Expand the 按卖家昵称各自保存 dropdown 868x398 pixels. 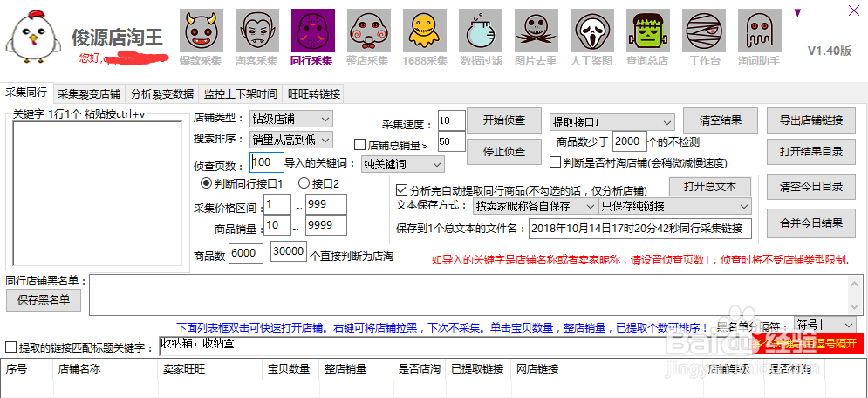(536, 207)
